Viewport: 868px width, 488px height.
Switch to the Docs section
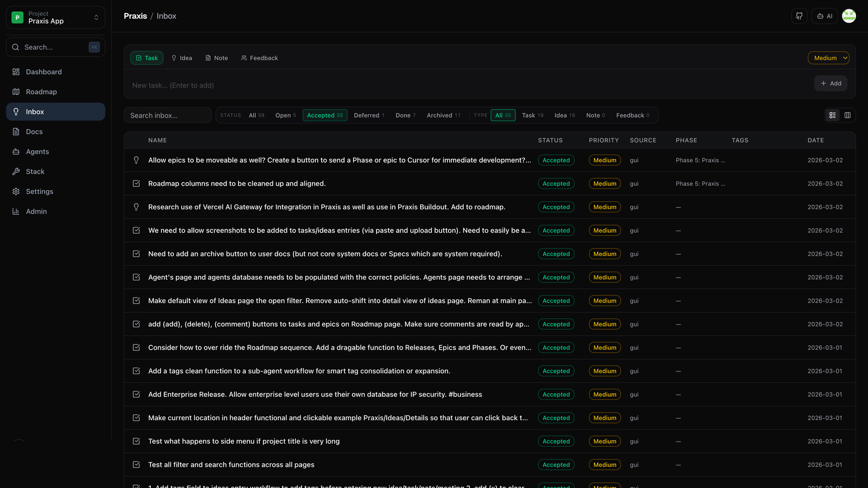pyautogui.click(x=34, y=131)
